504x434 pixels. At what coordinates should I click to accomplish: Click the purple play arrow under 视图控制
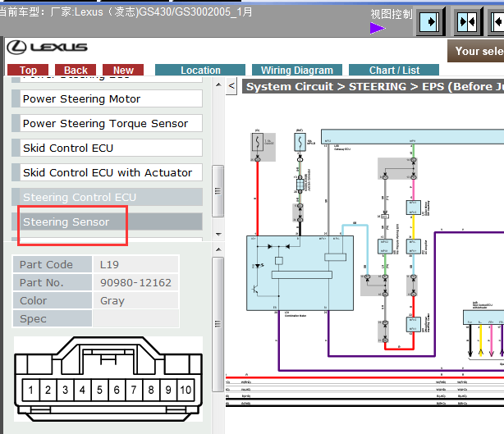[x=378, y=28]
